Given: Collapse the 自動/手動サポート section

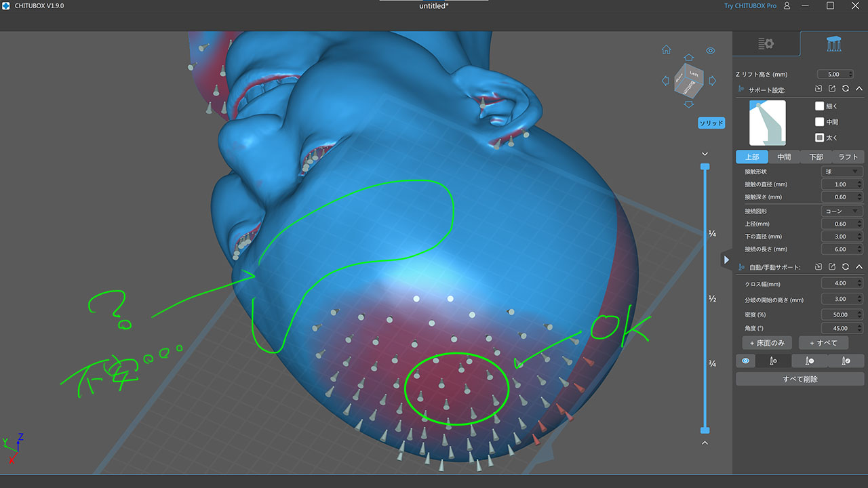Looking at the screenshot, I should pyautogui.click(x=859, y=267).
